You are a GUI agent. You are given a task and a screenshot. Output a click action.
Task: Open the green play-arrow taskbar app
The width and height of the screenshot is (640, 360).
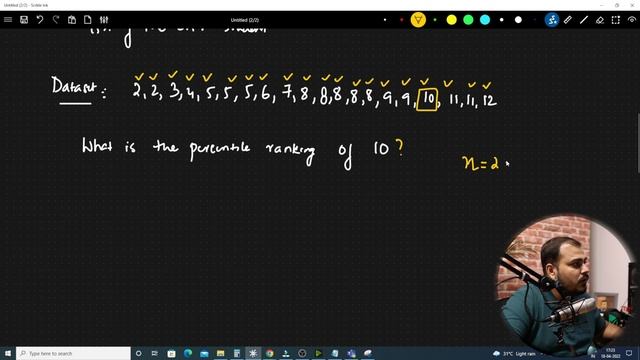[x=318, y=353]
